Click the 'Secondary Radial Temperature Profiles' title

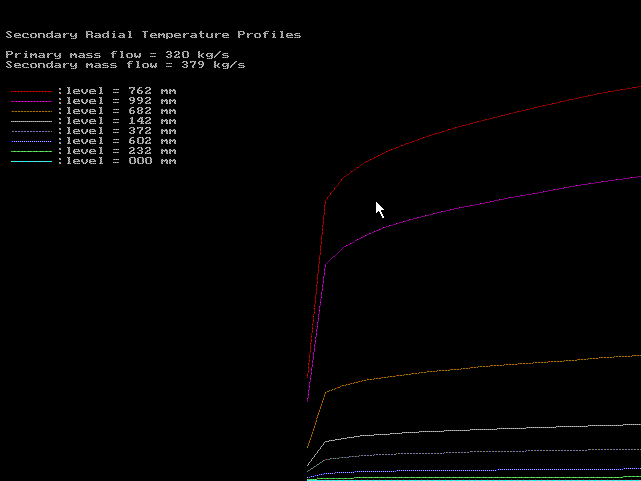tap(153, 35)
